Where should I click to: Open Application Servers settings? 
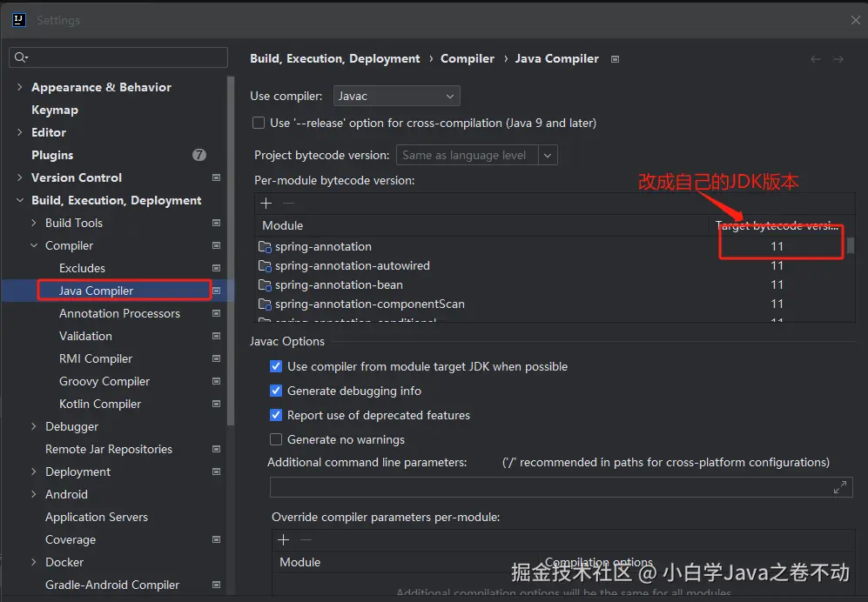click(x=97, y=517)
